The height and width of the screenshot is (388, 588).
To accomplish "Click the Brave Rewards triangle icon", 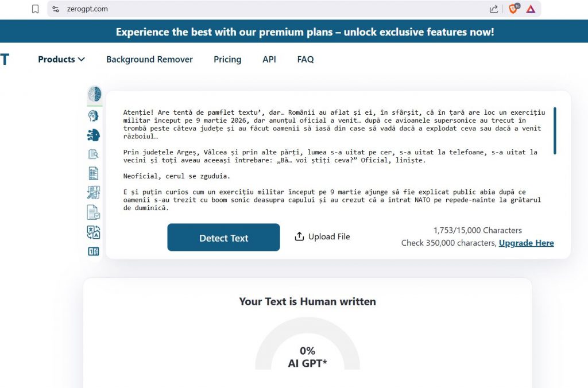I will click(531, 9).
